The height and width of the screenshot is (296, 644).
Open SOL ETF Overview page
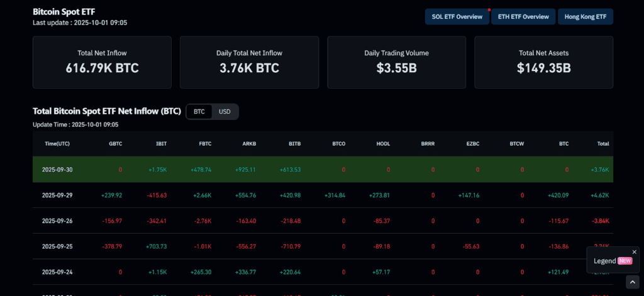click(457, 16)
